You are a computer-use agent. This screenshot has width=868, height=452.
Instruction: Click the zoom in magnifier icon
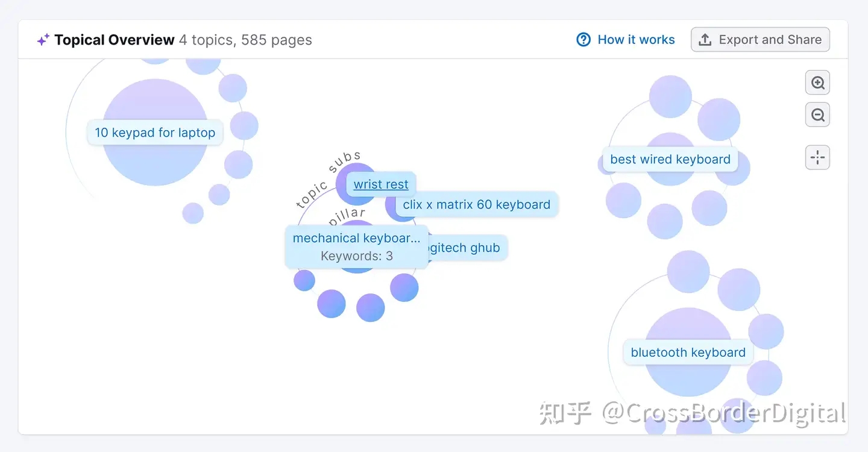click(817, 83)
